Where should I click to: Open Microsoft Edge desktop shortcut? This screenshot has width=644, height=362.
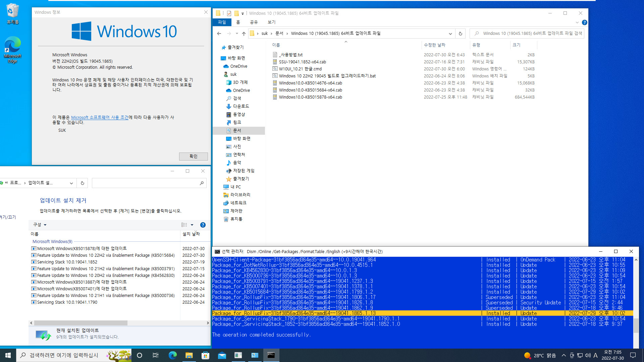pos(12,50)
